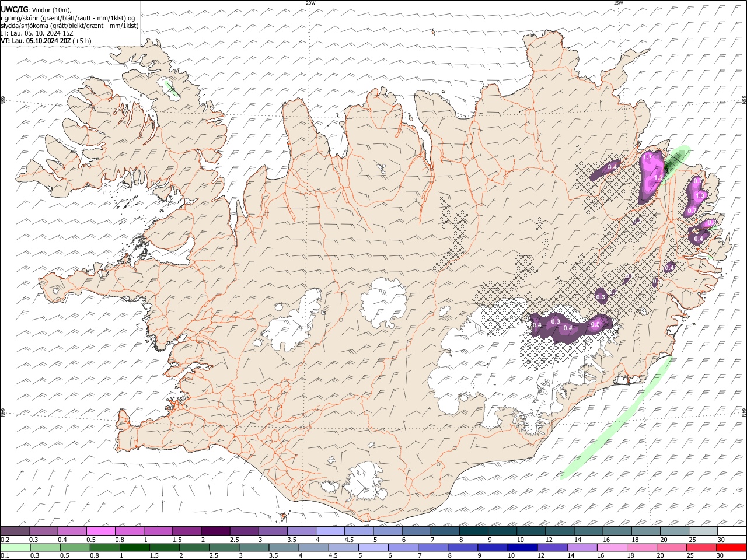747x560 pixels.
Task: Click the '0.2' label in the snow legend
Action: [5, 540]
